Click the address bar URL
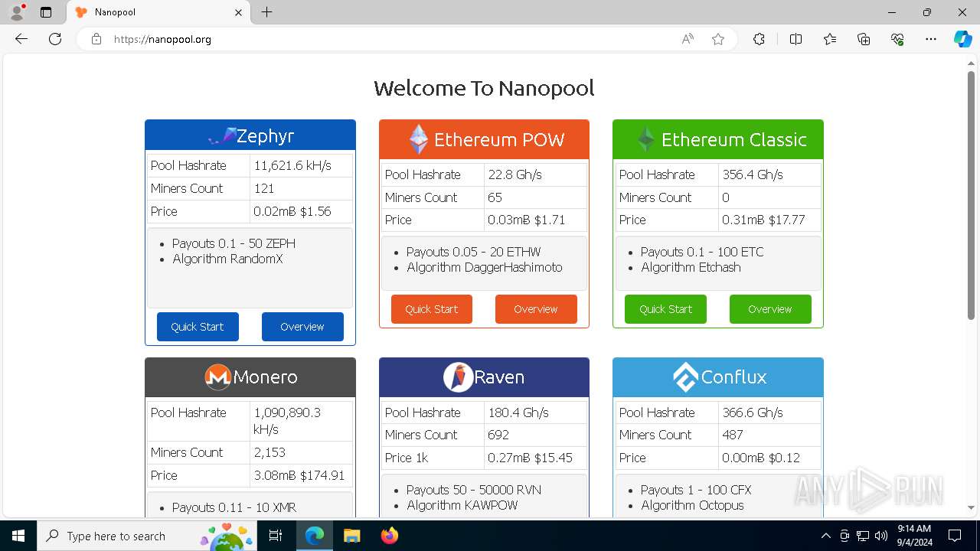The width and height of the screenshot is (980, 551). (x=162, y=39)
